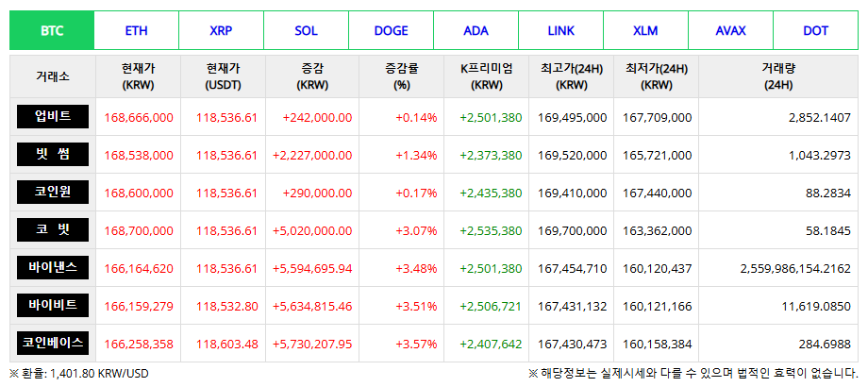
Task: Switch to the ETH tab
Action: [x=137, y=31]
